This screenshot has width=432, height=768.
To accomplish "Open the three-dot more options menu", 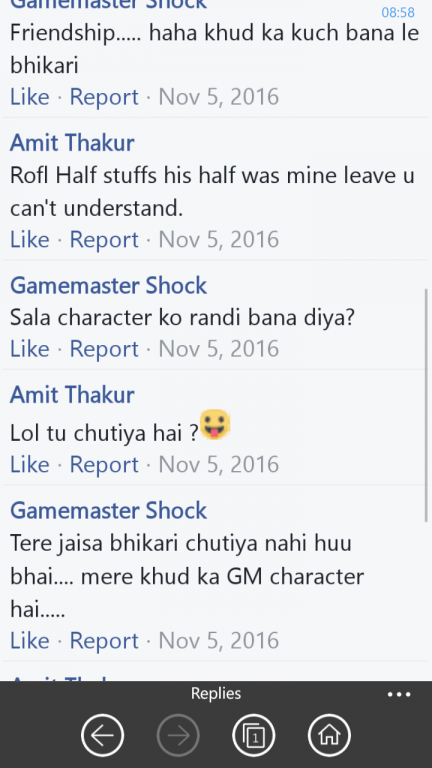I will click(399, 694).
